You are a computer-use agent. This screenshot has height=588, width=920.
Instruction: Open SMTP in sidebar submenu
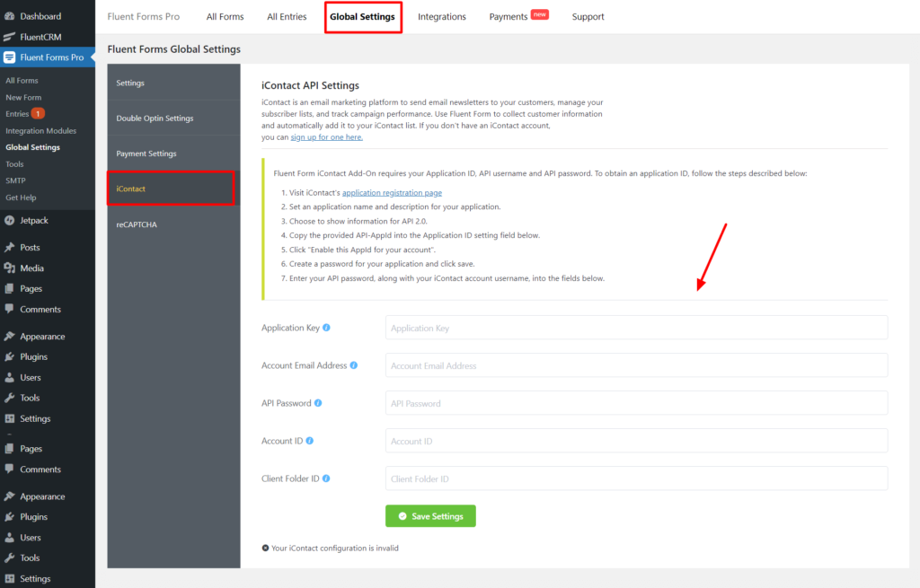coord(16,180)
